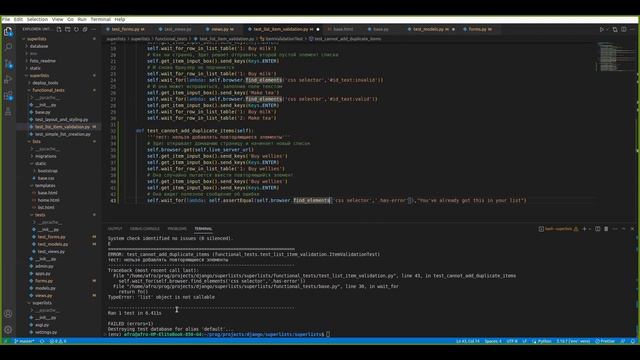Open the terminal launch profile dropdown arrow
Viewport: 640px width, 360px height.
590,229
